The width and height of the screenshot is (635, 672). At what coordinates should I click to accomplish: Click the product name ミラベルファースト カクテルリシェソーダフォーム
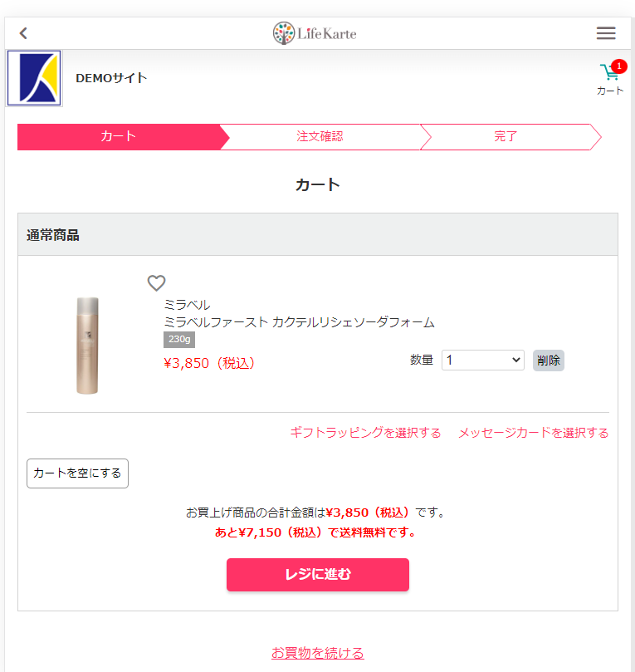coord(300,322)
